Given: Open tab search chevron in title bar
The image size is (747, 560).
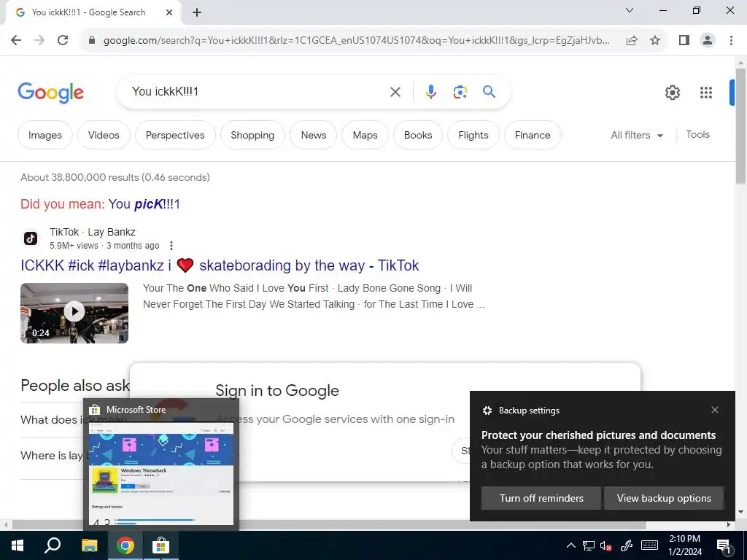Looking at the screenshot, I should click(x=630, y=10).
